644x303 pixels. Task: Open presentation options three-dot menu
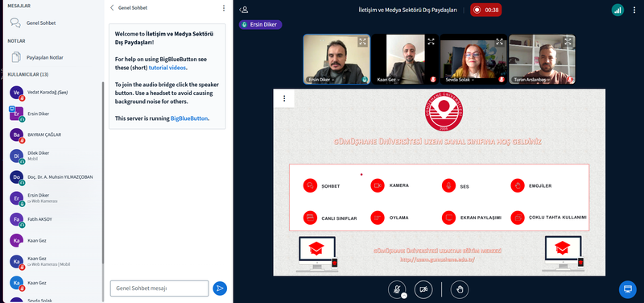(284, 98)
